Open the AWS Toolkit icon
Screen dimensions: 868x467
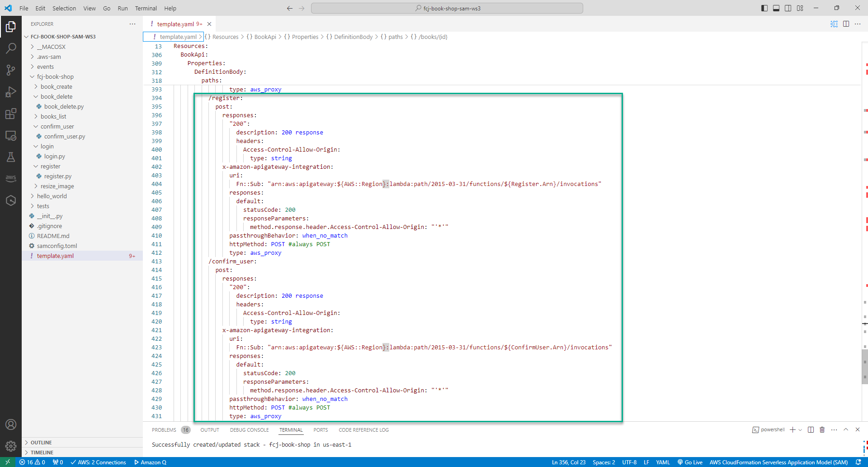click(x=11, y=178)
